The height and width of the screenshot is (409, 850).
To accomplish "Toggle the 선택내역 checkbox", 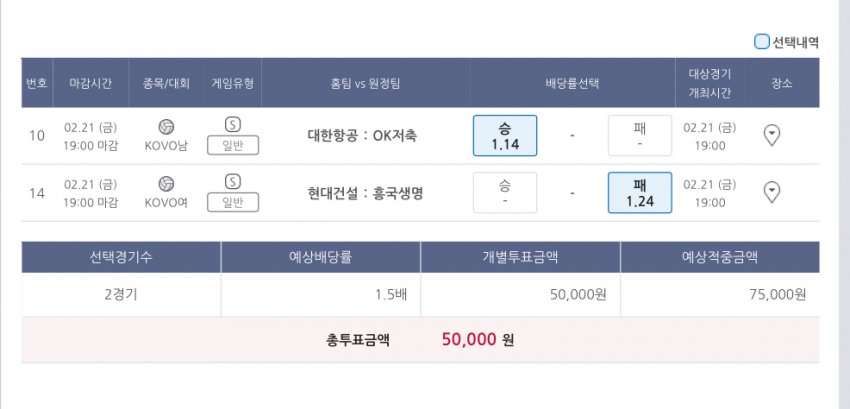I will click(x=762, y=42).
